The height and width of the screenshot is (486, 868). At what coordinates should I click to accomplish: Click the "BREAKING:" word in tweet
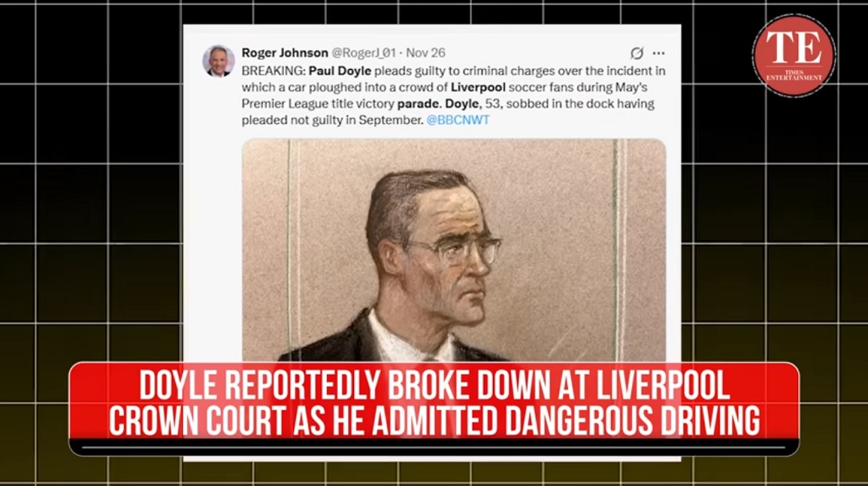point(274,71)
